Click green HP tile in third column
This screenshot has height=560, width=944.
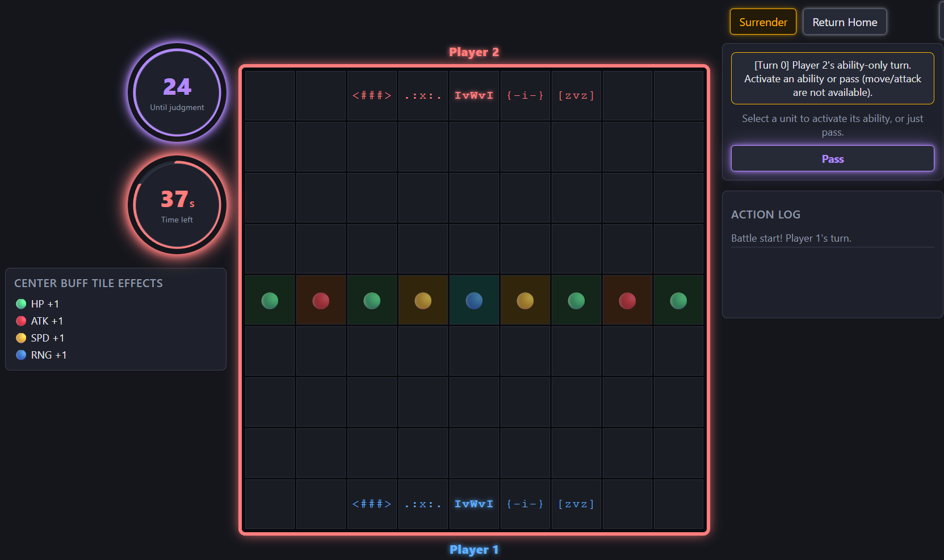coord(372,300)
